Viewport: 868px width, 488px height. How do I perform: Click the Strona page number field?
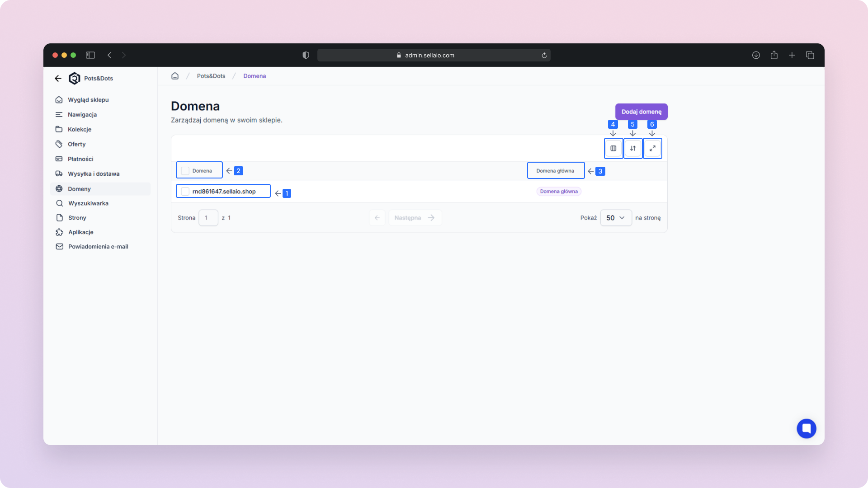click(208, 218)
